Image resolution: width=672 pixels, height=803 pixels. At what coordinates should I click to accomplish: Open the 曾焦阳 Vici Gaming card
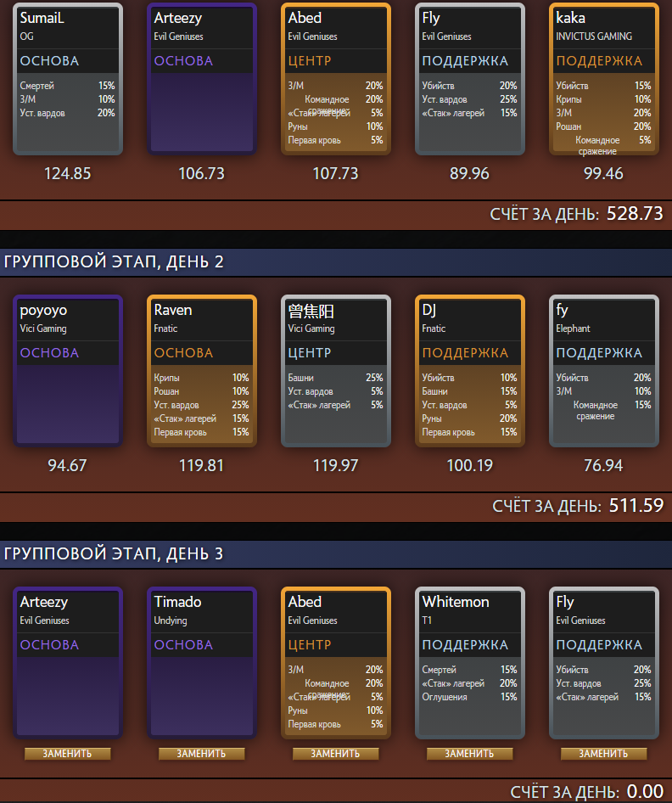[335, 371]
